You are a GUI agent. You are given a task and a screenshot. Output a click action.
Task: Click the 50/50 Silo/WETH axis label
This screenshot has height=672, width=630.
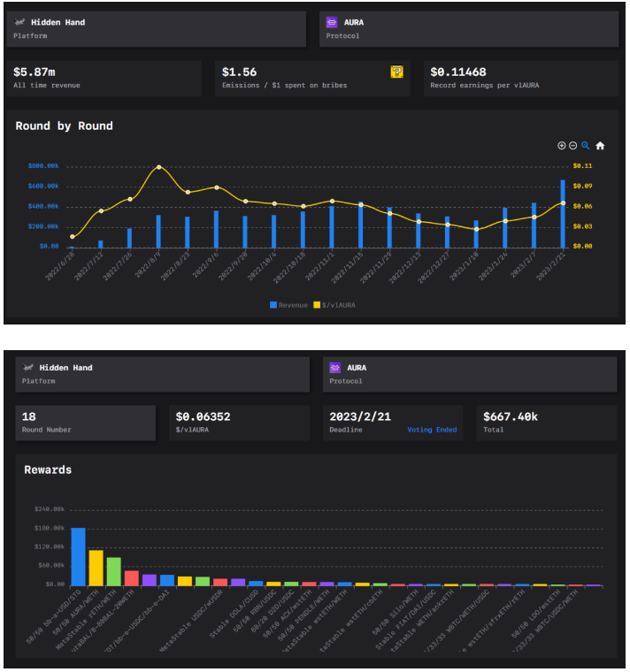pyautogui.click(x=395, y=613)
